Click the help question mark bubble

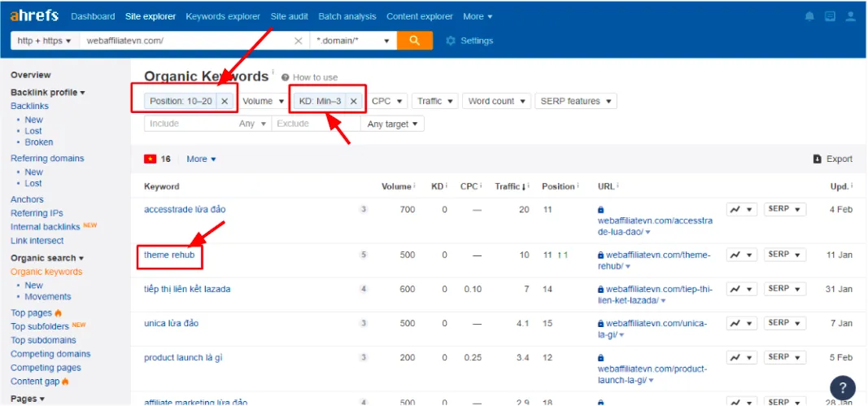pyautogui.click(x=843, y=387)
